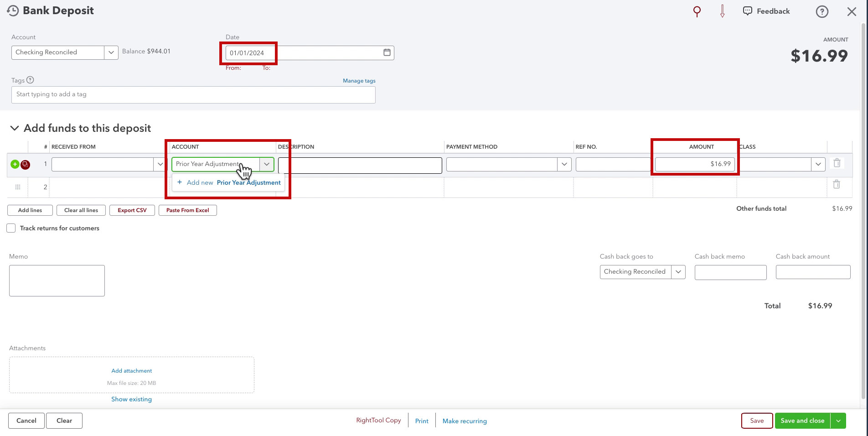Click the Amount field showing $16.99

click(x=695, y=164)
